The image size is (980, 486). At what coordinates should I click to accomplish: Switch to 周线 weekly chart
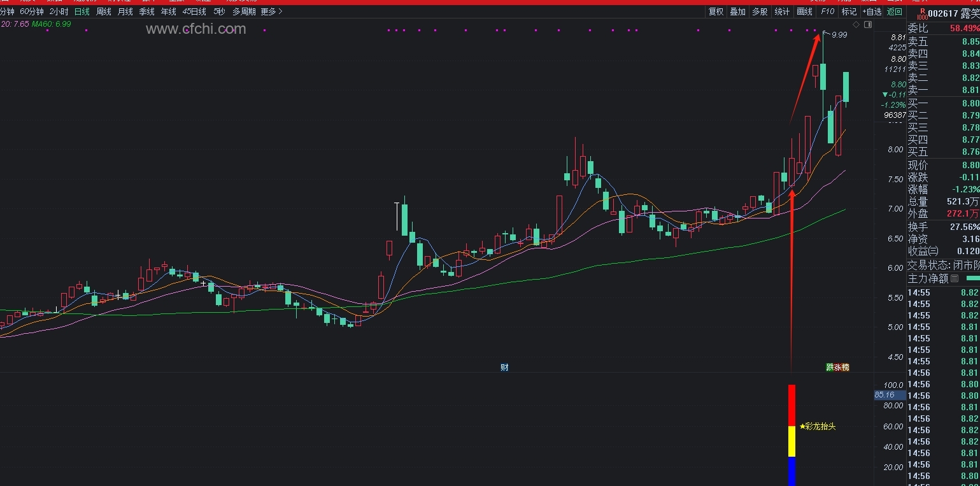pyautogui.click(x=104, y=11)
